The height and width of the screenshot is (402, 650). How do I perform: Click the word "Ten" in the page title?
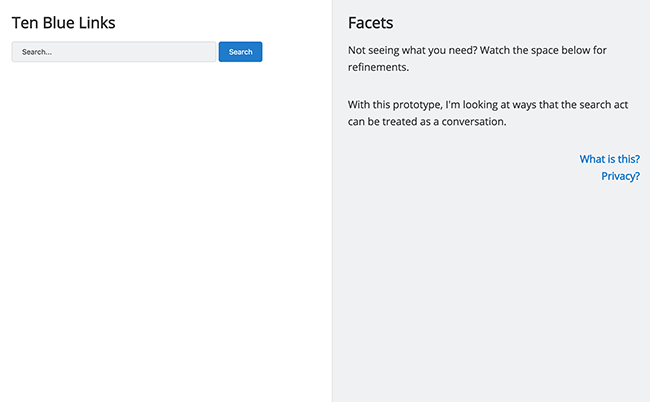tap(25, 22)
